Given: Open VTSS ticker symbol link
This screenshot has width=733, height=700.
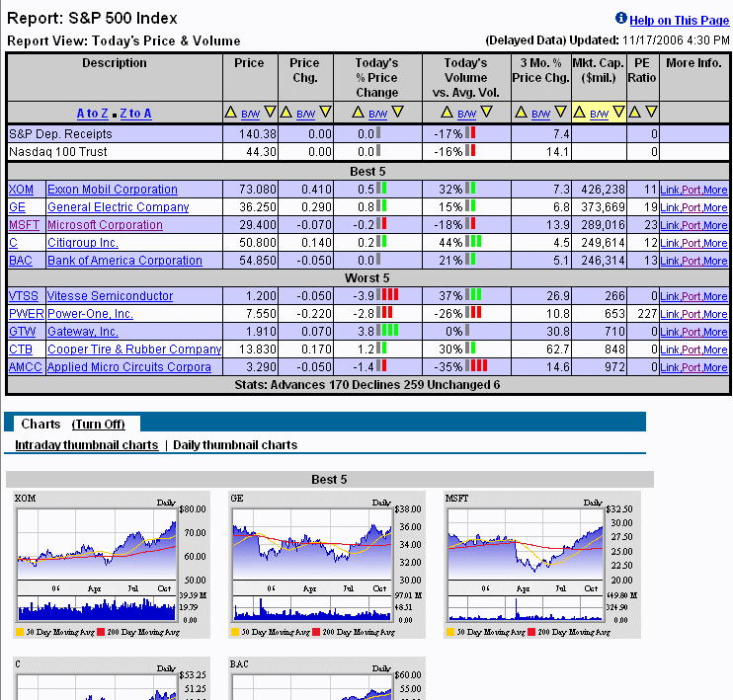Looking at the screenshot, I should tap(24, 296).
